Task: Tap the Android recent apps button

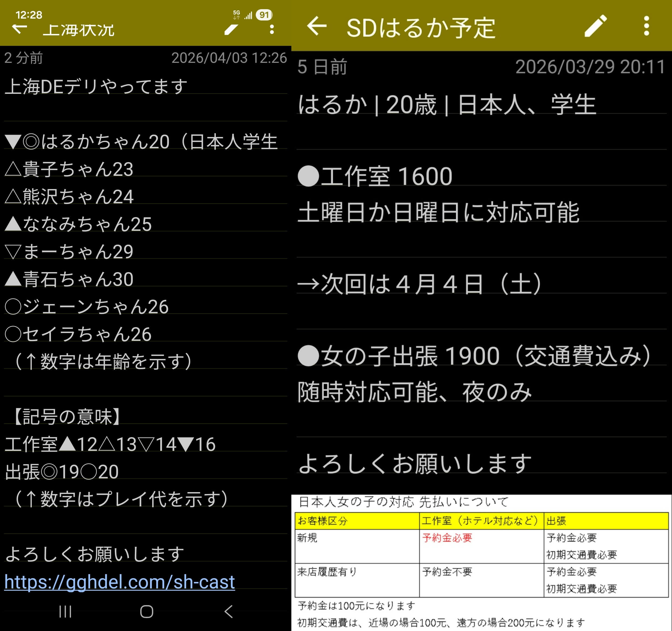Action: click(65, 611)
